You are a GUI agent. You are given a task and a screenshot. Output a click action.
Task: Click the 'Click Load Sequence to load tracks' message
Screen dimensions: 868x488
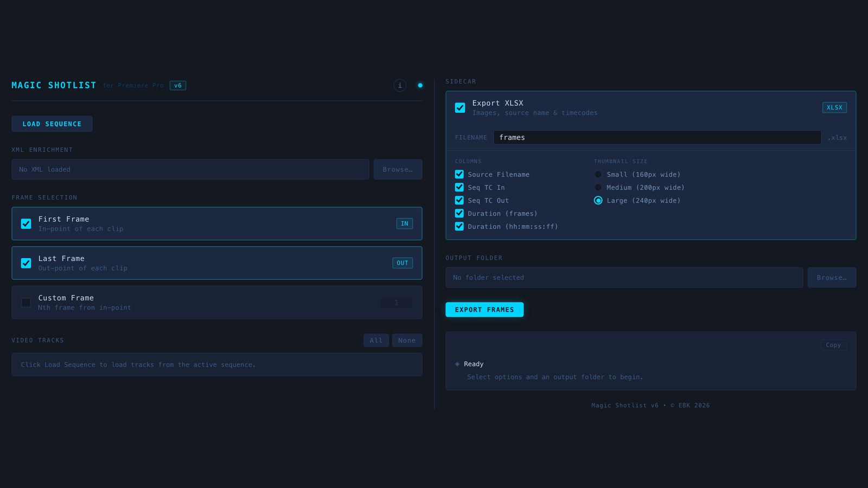(138, 364)
